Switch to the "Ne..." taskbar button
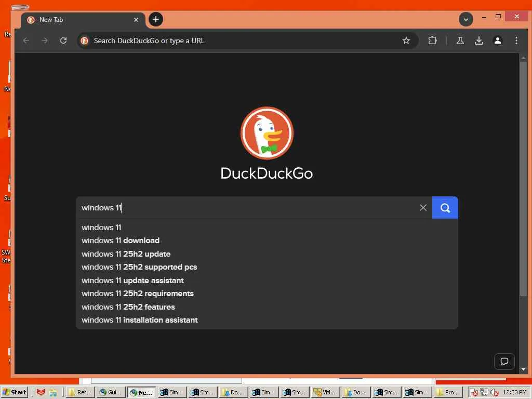Image resolution: width=532 pixels, height=399 pixels. tap(141, 392)
